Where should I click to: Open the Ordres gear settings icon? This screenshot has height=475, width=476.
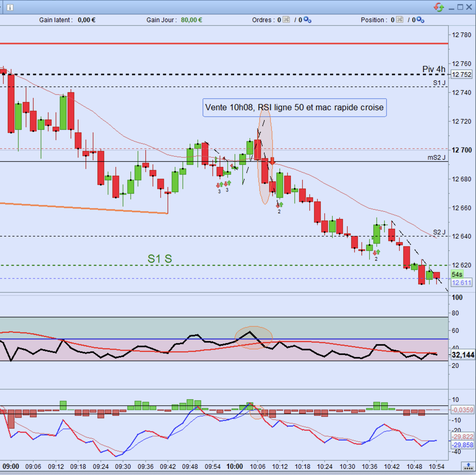pos(307,20)
